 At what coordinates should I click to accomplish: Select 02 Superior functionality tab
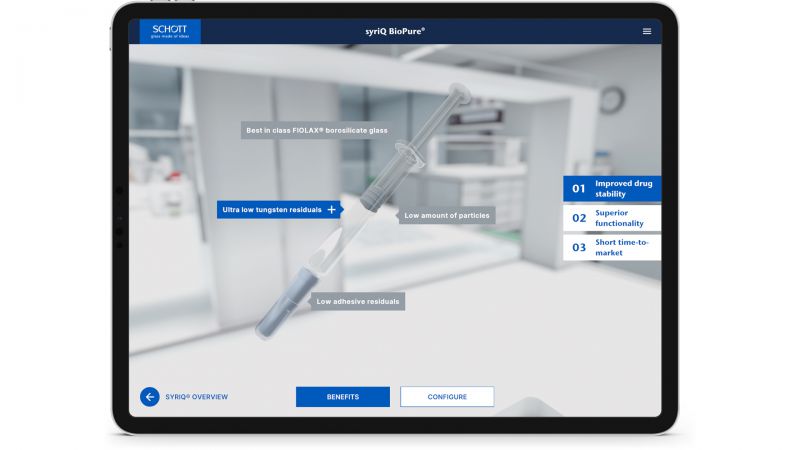(611, 218)
